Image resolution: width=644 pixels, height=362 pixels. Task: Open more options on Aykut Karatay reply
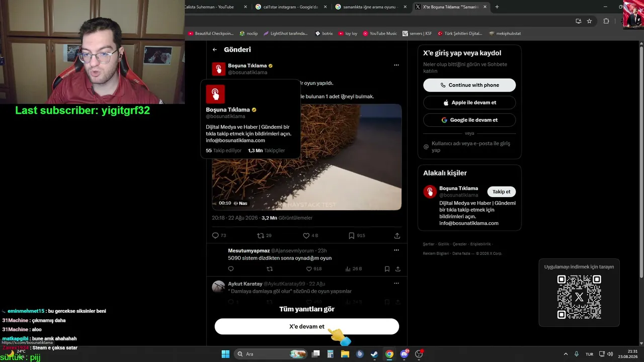(x=396, y=284)
